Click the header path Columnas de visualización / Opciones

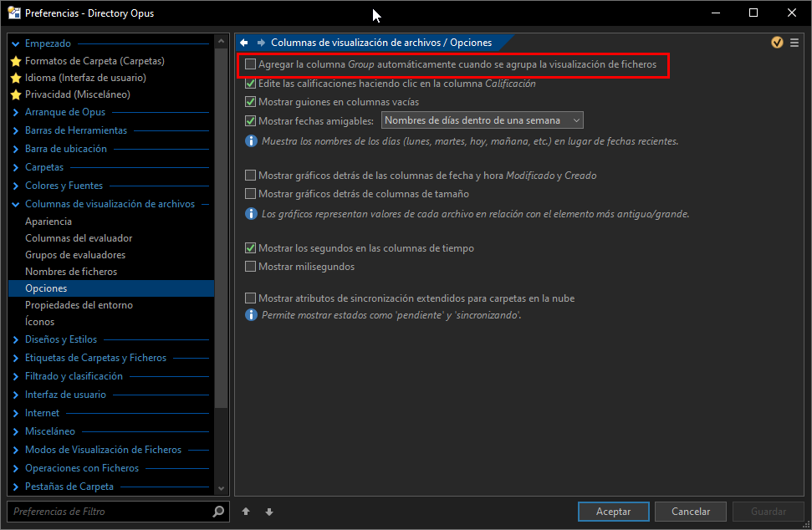(381, 43)
